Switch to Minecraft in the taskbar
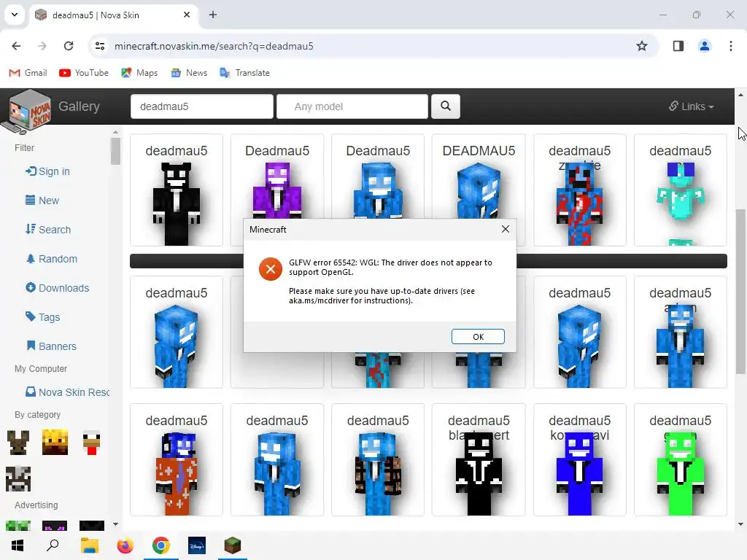Image resolution: width=747 pixels, height=560 pixels. point(233,545)
